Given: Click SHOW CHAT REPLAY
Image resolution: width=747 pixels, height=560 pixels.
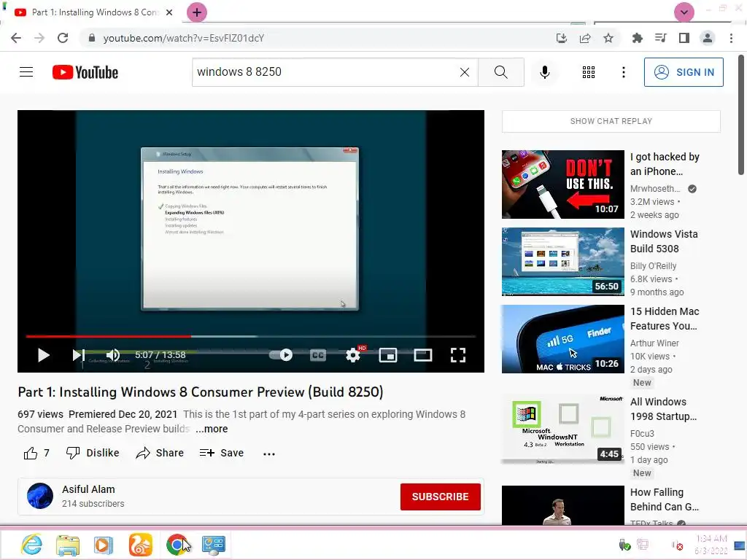Looking at the screenshot, I should point(611,121).
